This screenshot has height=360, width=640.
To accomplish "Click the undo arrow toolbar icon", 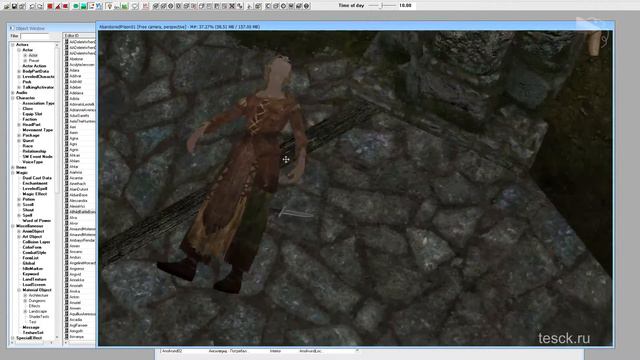I will pyautogui.click(x=32, y=6).
